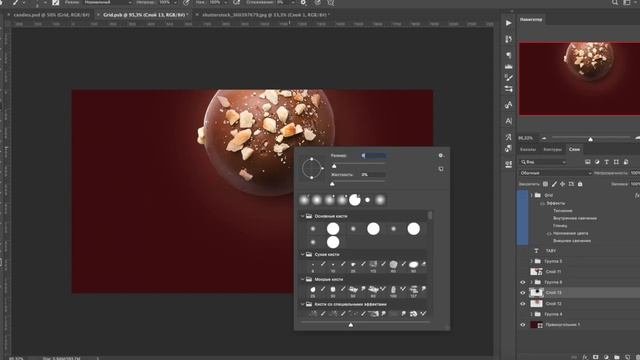The width and height of the screenshot is (640, 360).
Task: Lock layer position move icon
Action: click(x=562, y=184)
